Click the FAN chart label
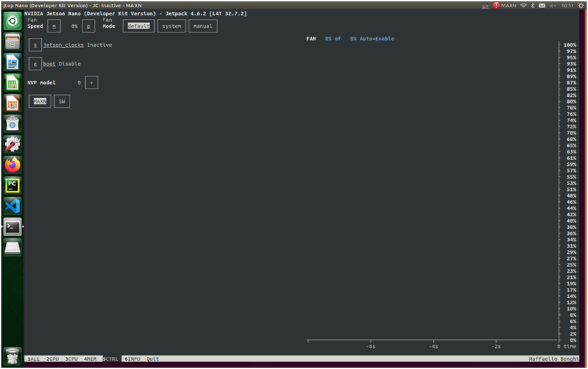Screen dimensions: 588x369 coord(311,39)
